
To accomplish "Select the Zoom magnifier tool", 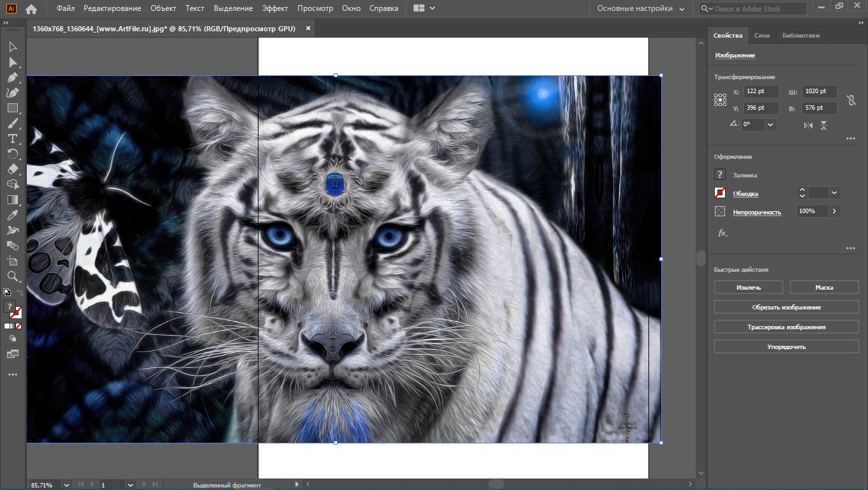I will click(12, 276).
